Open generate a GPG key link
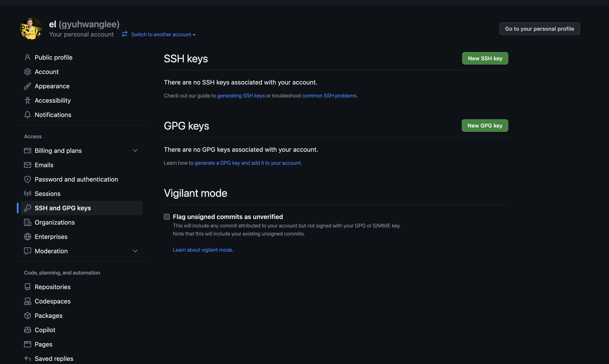The height and width of the screenshot is (364, 609). [x=248, y=163]
